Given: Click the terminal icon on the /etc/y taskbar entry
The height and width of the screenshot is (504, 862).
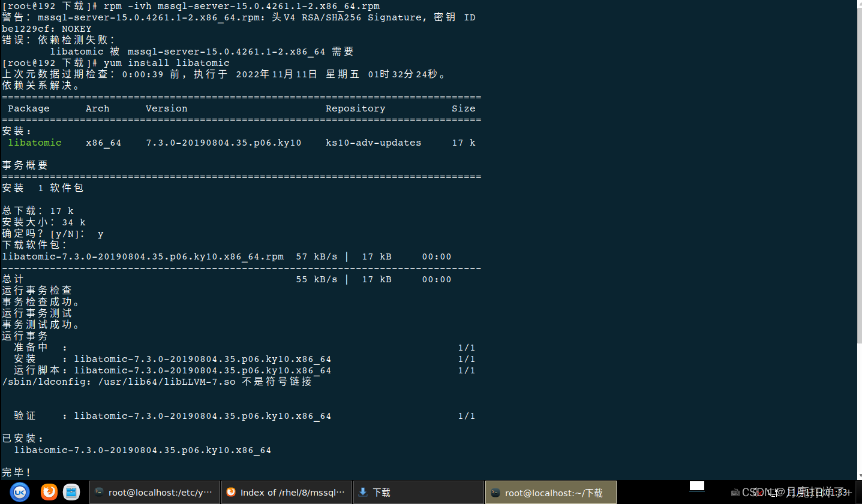Looking at the screenshot, I should tap(98, 492).
